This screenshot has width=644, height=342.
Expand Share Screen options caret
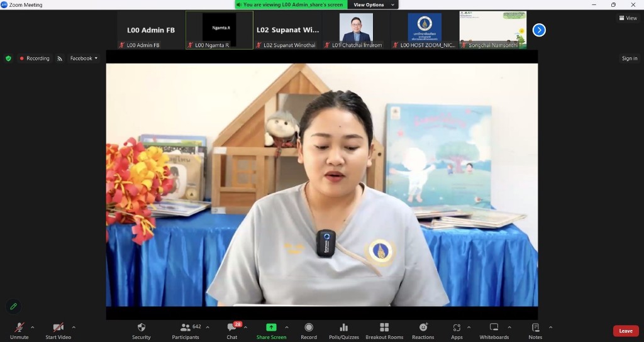[287, 327]
